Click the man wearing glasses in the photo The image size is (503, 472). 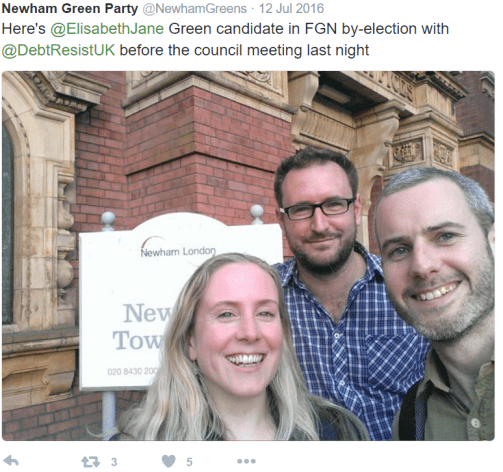(318, 213)
